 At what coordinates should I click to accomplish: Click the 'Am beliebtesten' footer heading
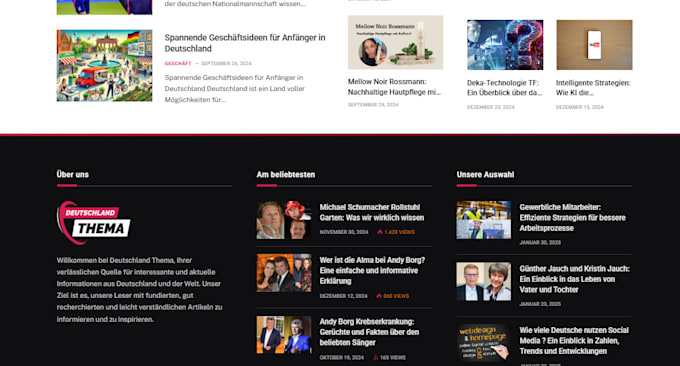click(x=285, y=174)
